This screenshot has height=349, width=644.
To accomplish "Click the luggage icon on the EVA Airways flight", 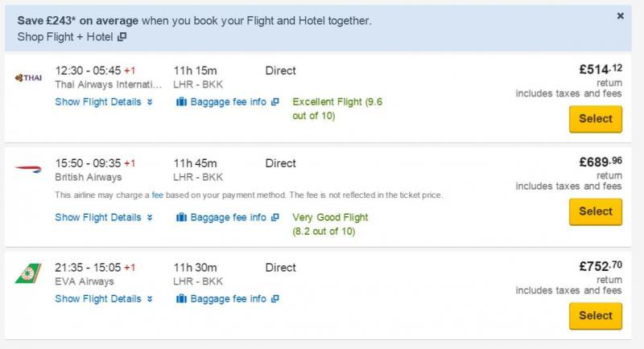I will [180, 299].
